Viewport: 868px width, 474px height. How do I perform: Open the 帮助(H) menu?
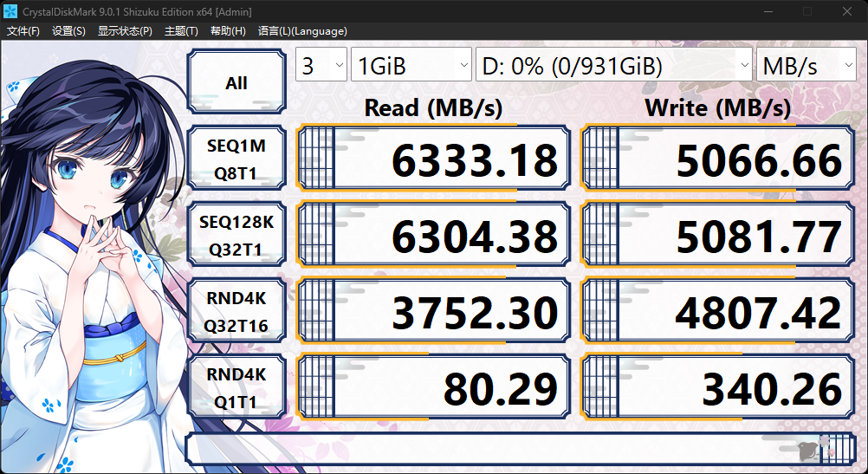[228, 31]
